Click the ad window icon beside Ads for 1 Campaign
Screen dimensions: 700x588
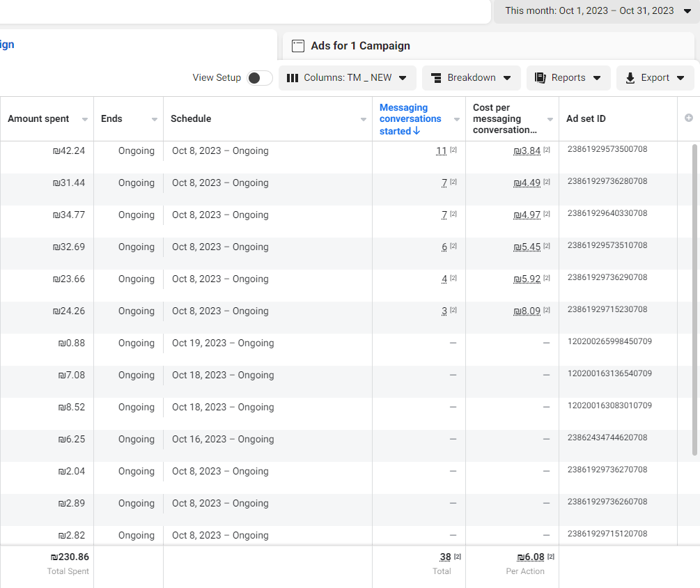click(298, 46)
